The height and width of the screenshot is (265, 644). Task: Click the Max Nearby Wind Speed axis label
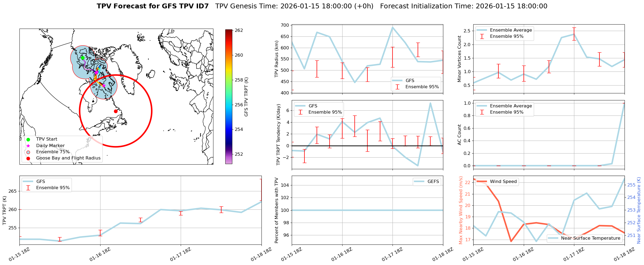461,210
